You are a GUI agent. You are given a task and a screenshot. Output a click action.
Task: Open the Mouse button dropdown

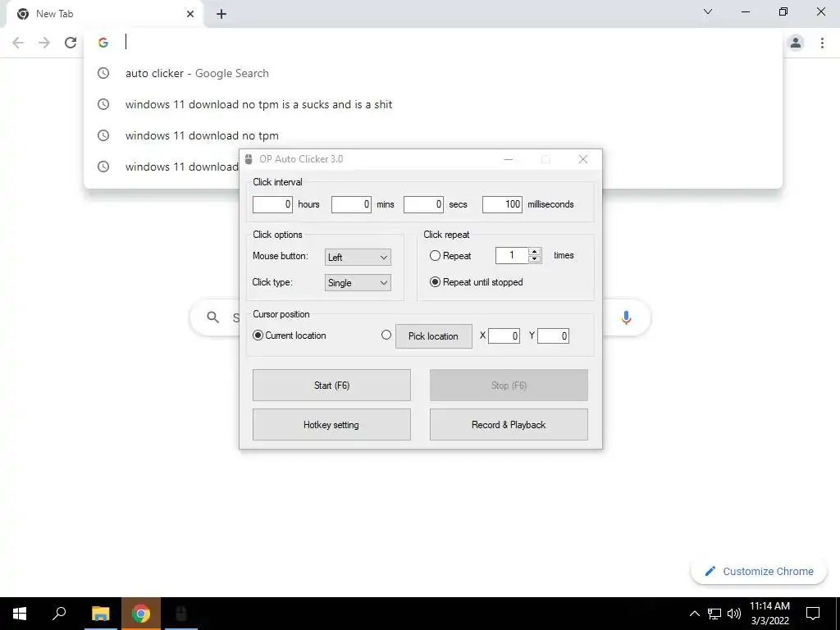click(x=358, y=257)
